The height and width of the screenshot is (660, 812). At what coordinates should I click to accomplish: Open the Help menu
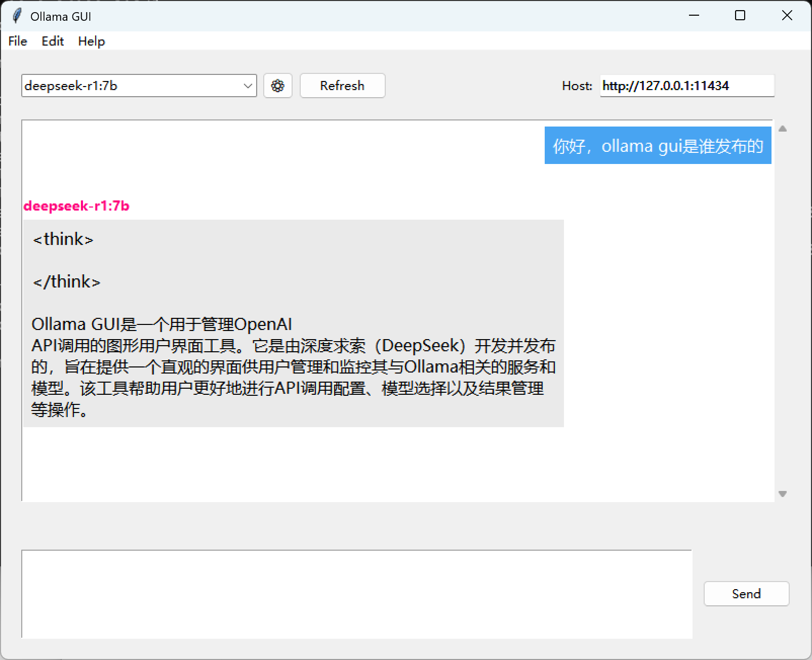coord(92,41)
